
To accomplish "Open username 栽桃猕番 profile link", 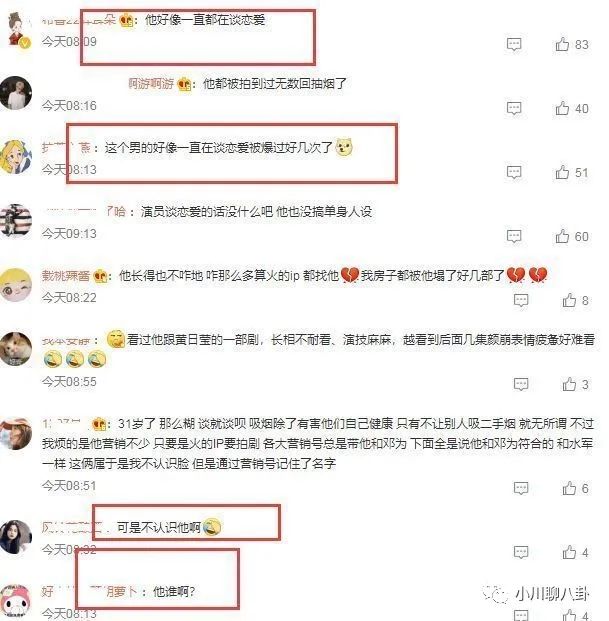I will point(66,276).
